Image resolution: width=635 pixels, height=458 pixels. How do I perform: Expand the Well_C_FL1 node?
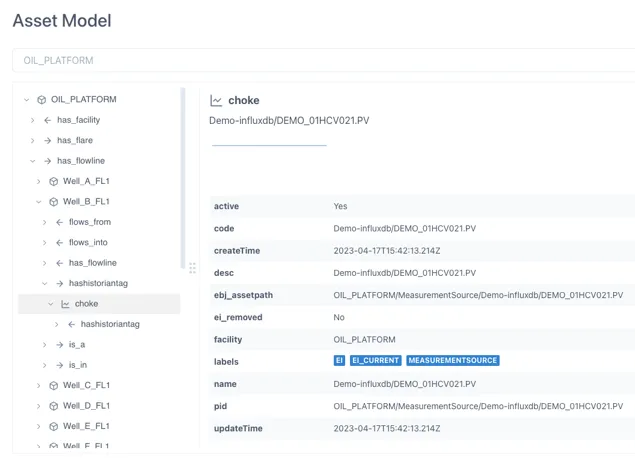click(x=38, y=386)
